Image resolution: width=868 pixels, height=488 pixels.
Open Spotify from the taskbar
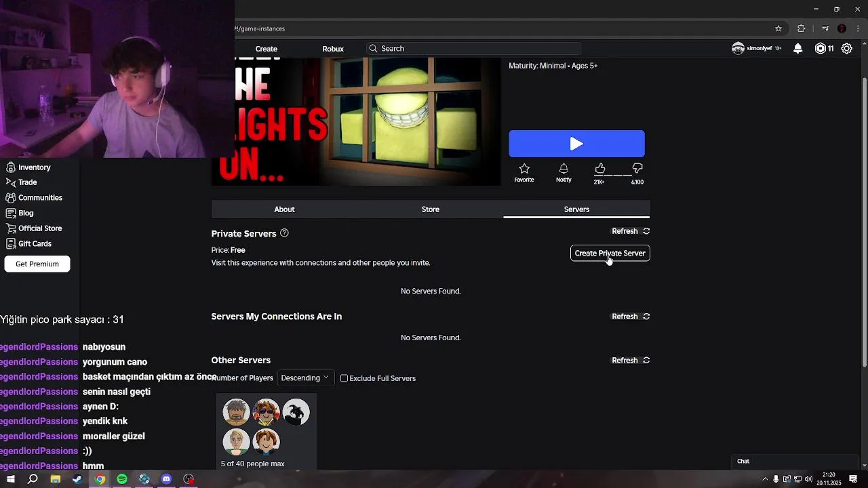pyautogui.click(x=122, y=479)
